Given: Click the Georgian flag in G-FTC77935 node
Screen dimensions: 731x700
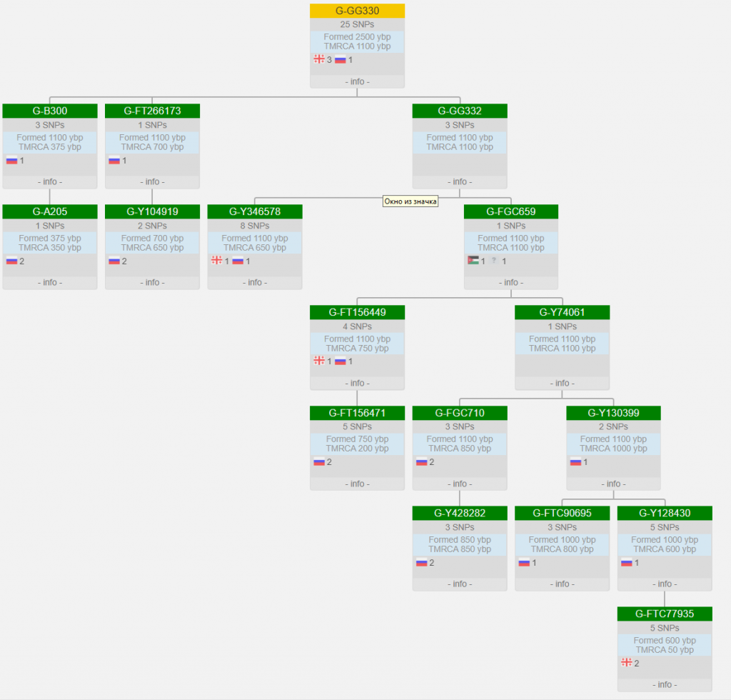Looking at the screenshot, I should [627, 663].
